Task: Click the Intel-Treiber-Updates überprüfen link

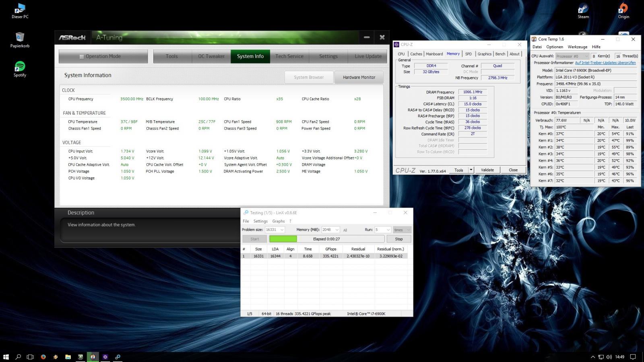Action: coord(605,63)
